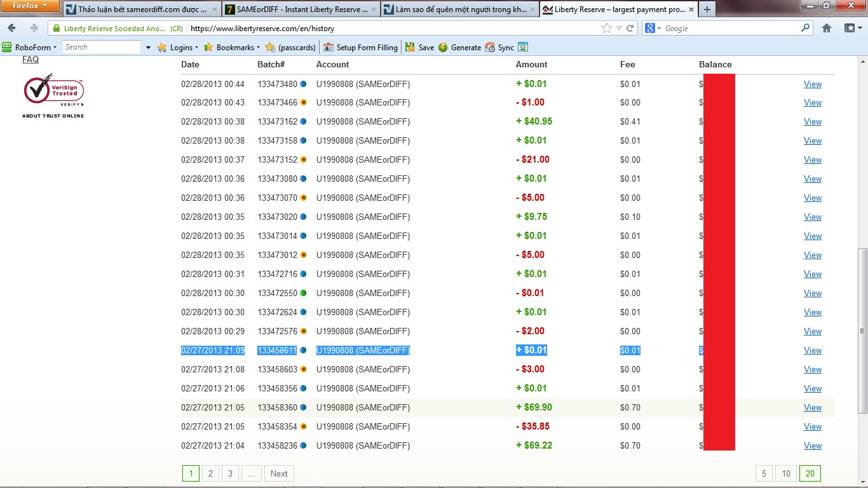868x488 pixels.
Task: Open RoboForm Logins list
Action: pyautogui.click(x=178, y=47)
